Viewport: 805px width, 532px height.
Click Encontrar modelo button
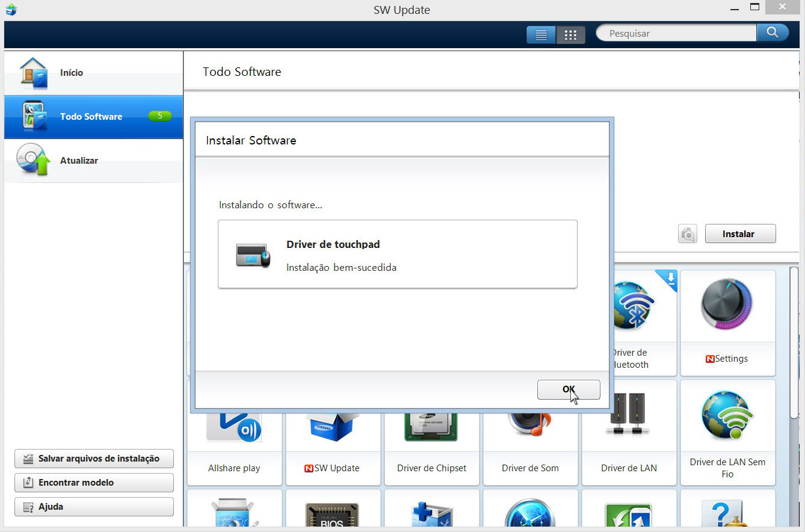[x=94, y=483]
